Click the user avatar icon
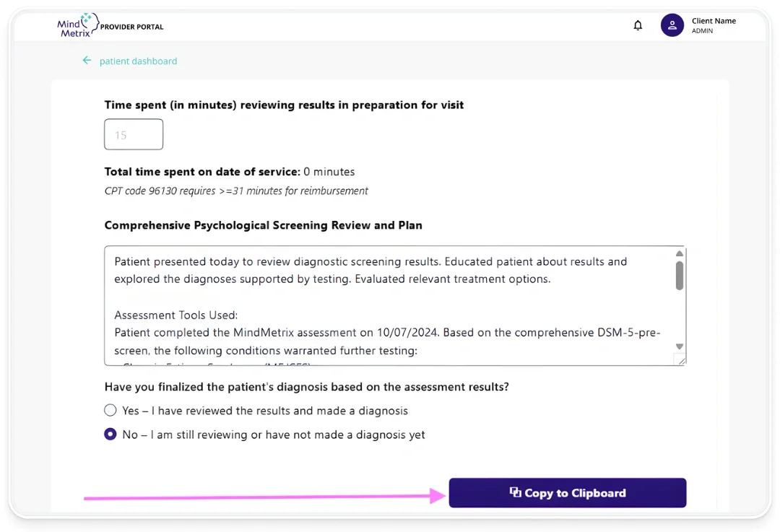The width and height of the screenshot is (780, 532). [x=672, y=26]
